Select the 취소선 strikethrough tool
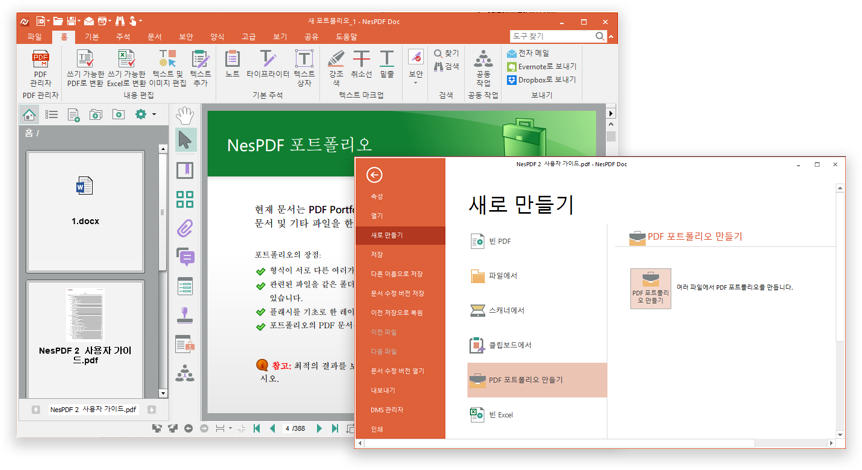Image resolution: width=862 pixels, height=470 pixels. point(361,64)
